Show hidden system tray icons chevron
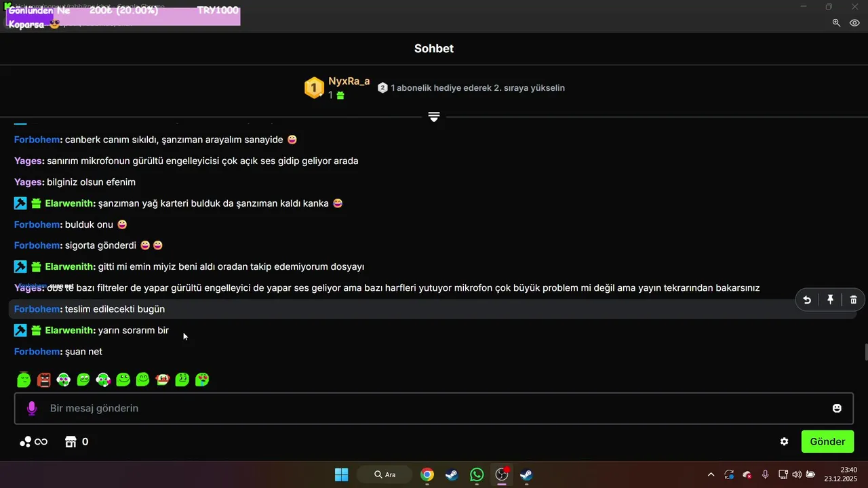The width and height of the screenshot is (868, 488). point(711,474)
